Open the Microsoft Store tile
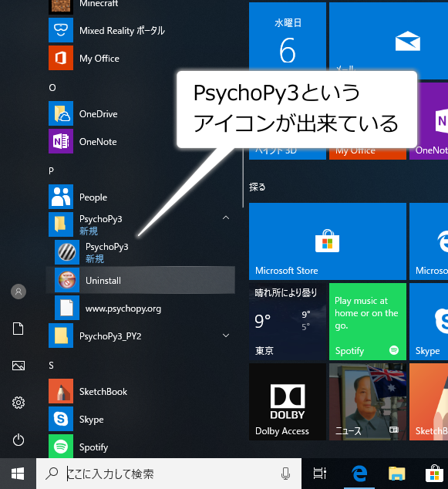 (x=328, y=241)
